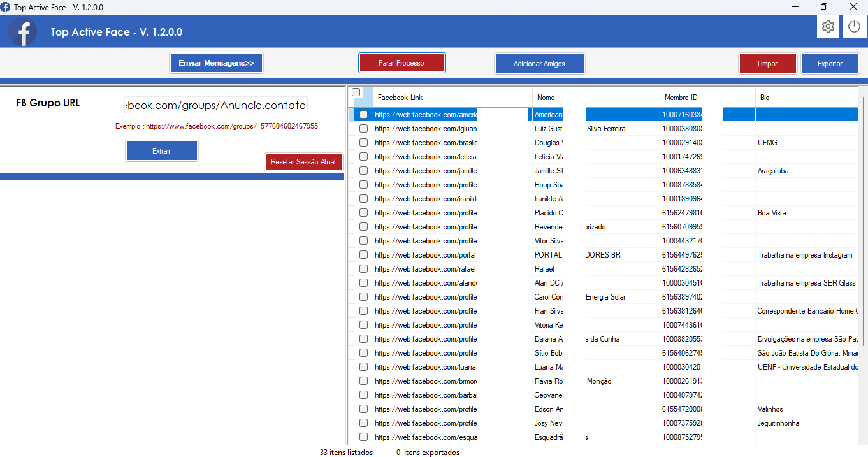Click the Fran Silva name cell
This screenshot has height=457, width=868.
596,311
